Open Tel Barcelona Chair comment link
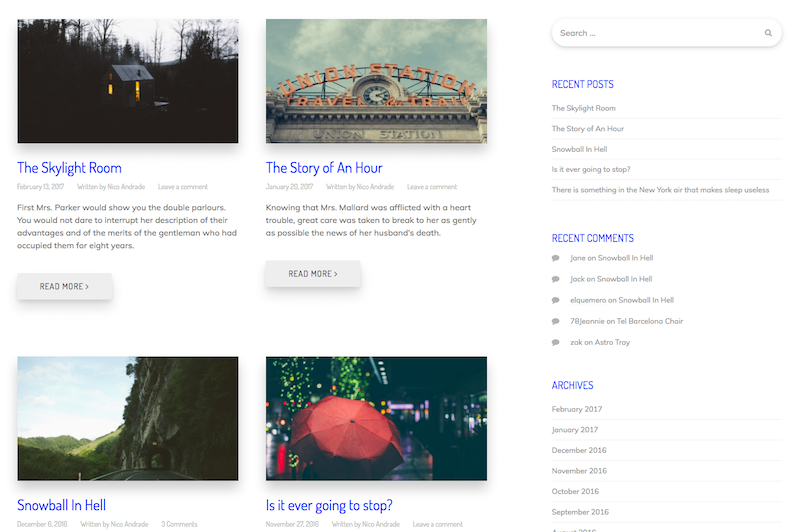800x532 pixels. (649, 321)
